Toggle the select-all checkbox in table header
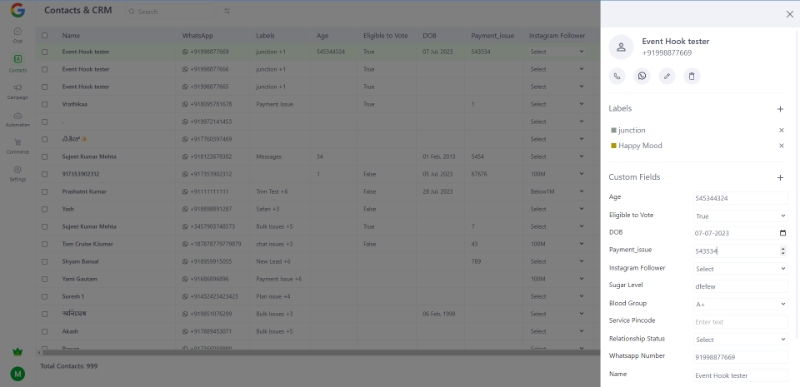Screen dimensions: 800x387 (45, 36)
